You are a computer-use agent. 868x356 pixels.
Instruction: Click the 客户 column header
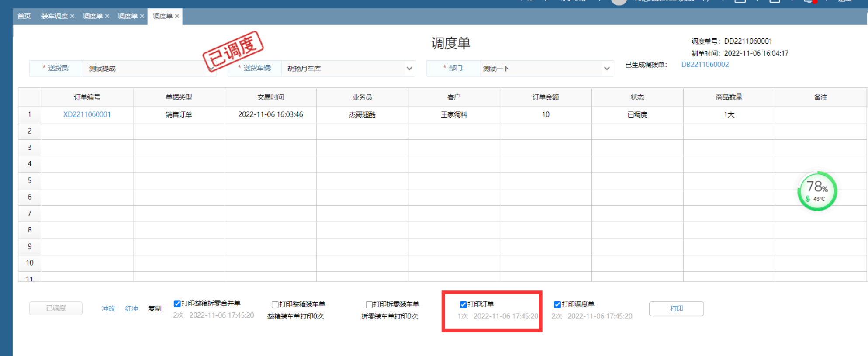coord(454,97)
